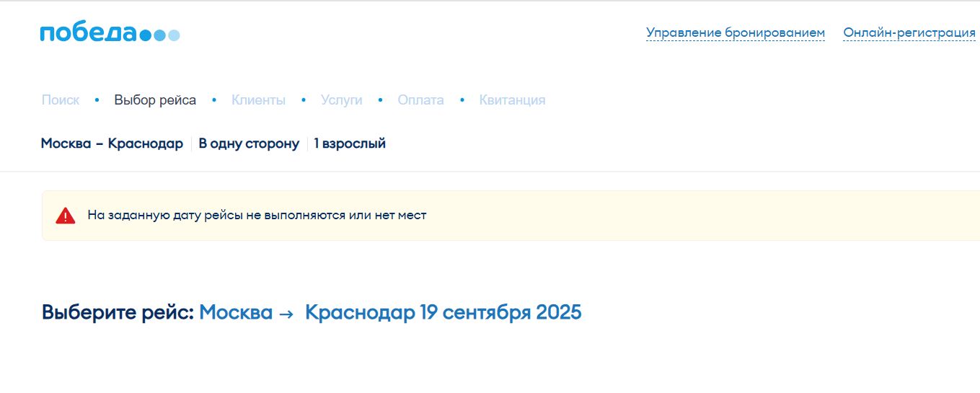The height and width of the screenshot is (393, 980).
Task: Go to the Услуги step
Action: click(x=341, y=100)
